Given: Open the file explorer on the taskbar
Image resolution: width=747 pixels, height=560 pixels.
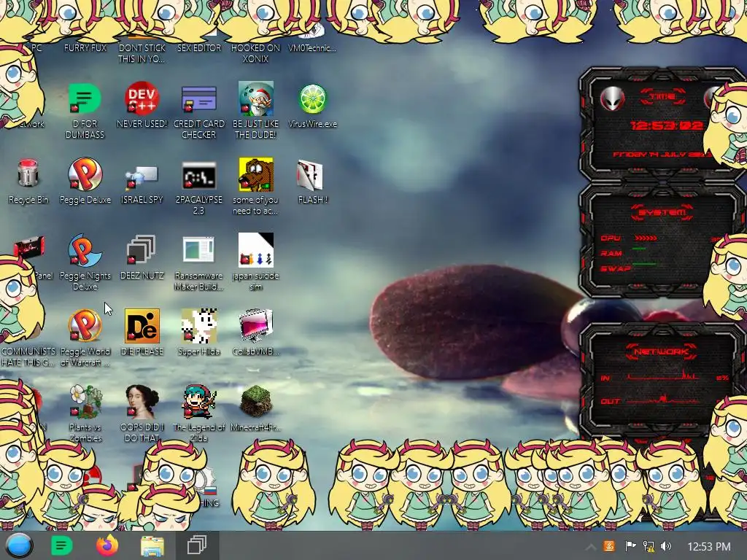Looking at the screenshot, I should pos(152,545).
